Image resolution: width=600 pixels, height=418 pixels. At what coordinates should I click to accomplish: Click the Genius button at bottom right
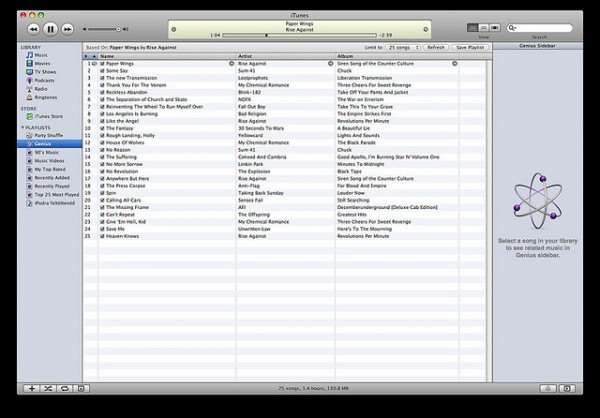pyautogui.click(x=548, y=389)
